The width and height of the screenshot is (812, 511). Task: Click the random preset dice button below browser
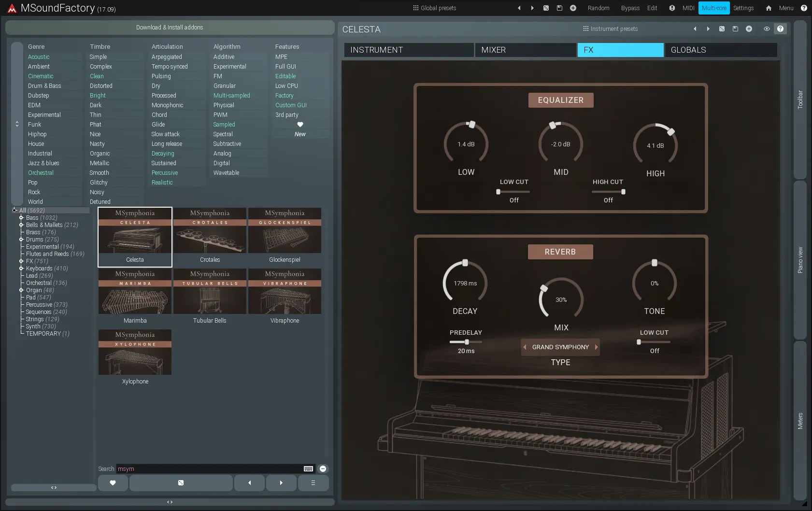(181, 483)
